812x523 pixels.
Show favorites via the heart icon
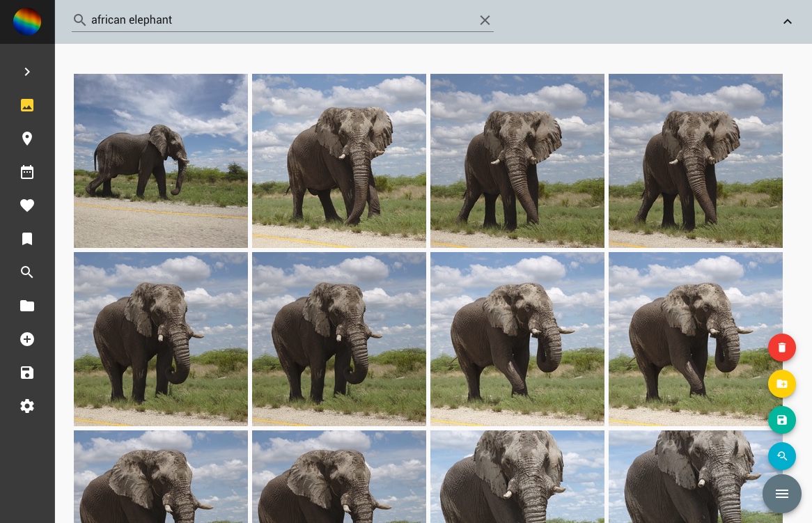[x=27, y=205]
